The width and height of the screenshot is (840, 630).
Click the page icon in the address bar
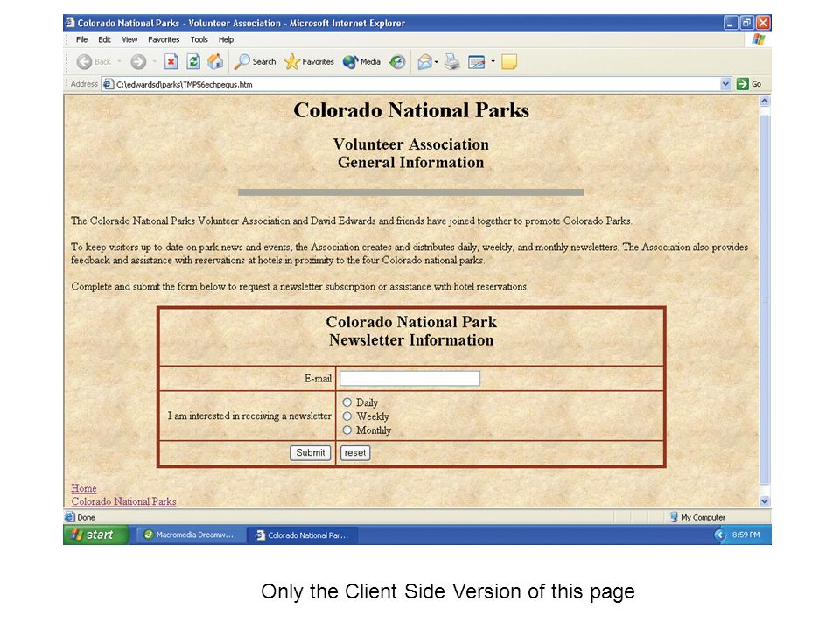click(108, 84)
